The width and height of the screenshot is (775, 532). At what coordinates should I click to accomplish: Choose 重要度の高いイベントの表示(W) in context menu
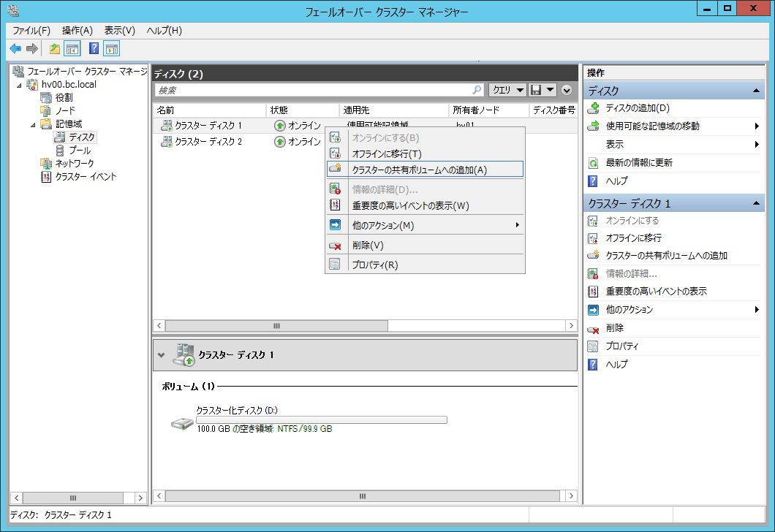425,205
